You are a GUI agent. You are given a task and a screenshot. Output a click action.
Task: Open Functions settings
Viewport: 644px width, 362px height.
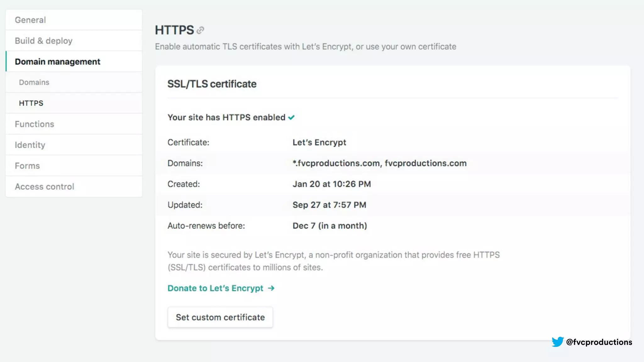(x=34, y=124)
